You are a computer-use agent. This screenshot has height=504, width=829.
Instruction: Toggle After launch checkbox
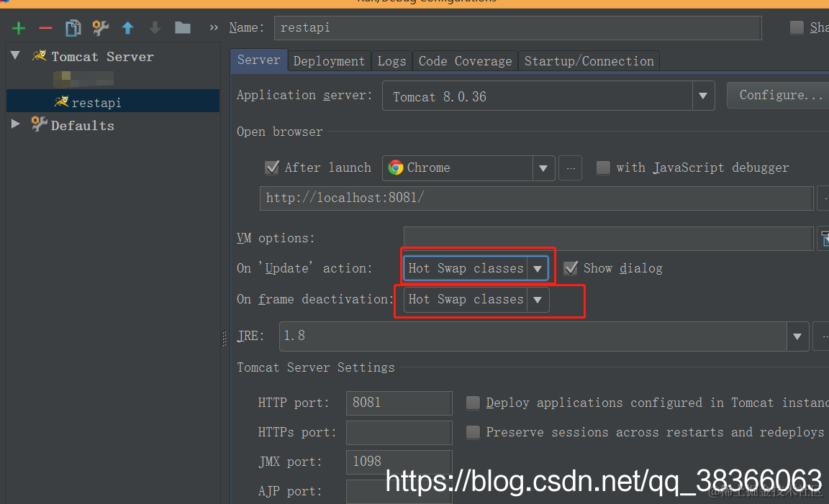coord(272,168)
